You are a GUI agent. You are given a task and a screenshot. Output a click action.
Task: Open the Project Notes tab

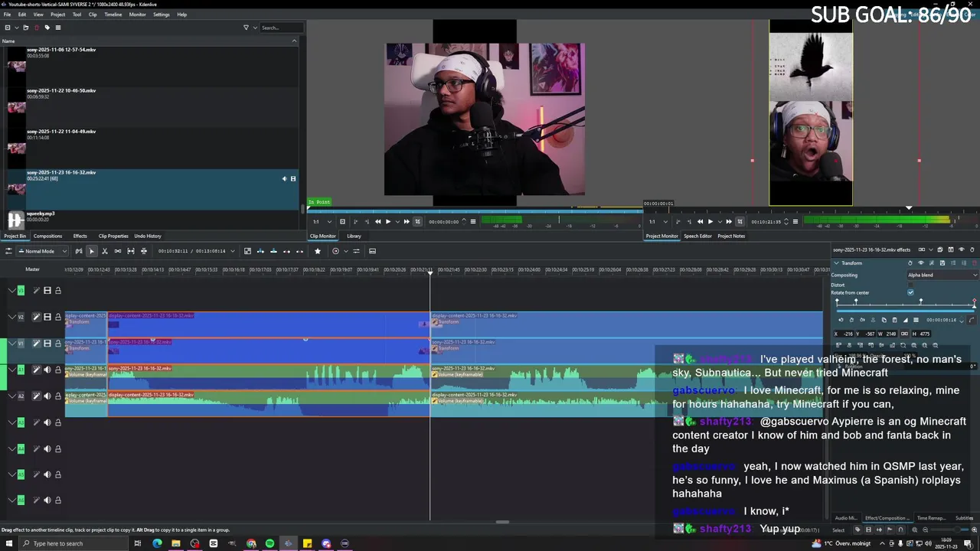(x=731, y=236)
